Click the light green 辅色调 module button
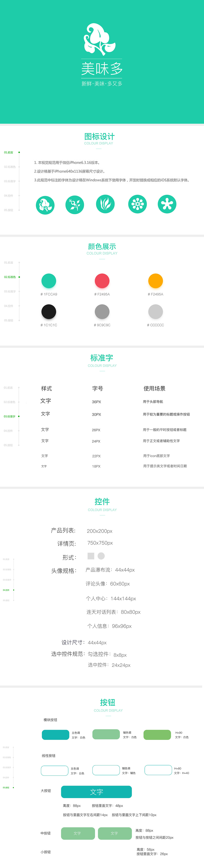Image resolution: width=204 pixels, height=868 pixels. point(106,735)
